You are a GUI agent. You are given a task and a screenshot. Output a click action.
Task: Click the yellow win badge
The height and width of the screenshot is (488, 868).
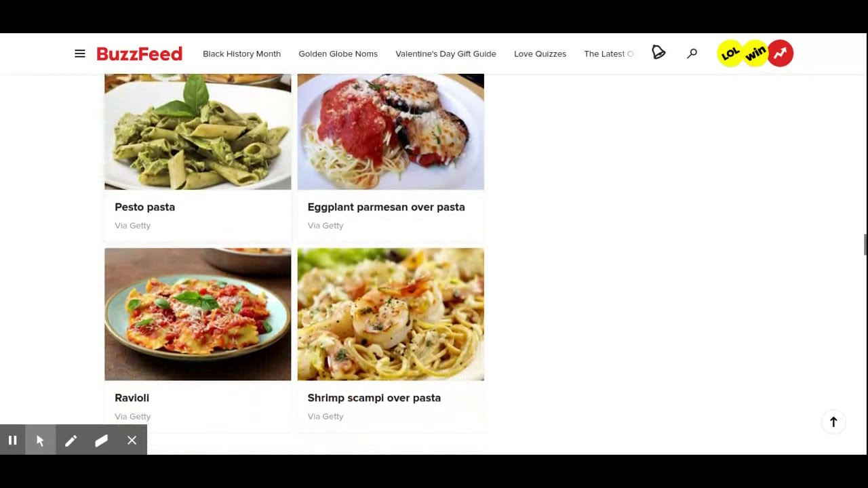[x=755, y=54]
